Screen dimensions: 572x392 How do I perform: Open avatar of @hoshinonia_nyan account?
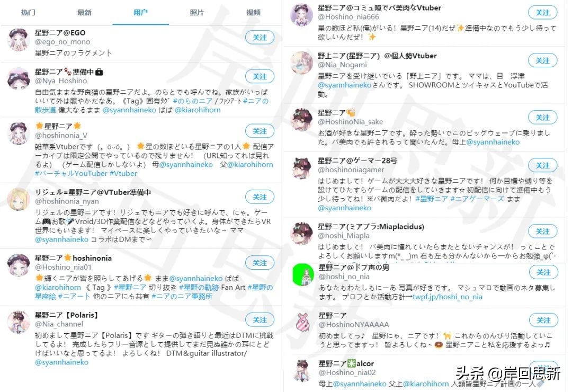18,199
